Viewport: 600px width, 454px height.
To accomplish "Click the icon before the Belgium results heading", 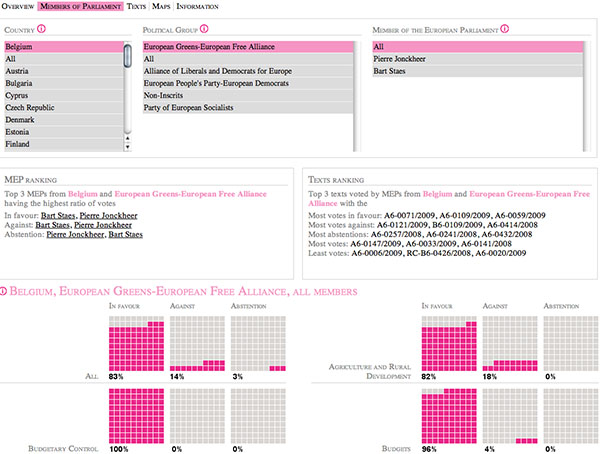I will (5, 291).
